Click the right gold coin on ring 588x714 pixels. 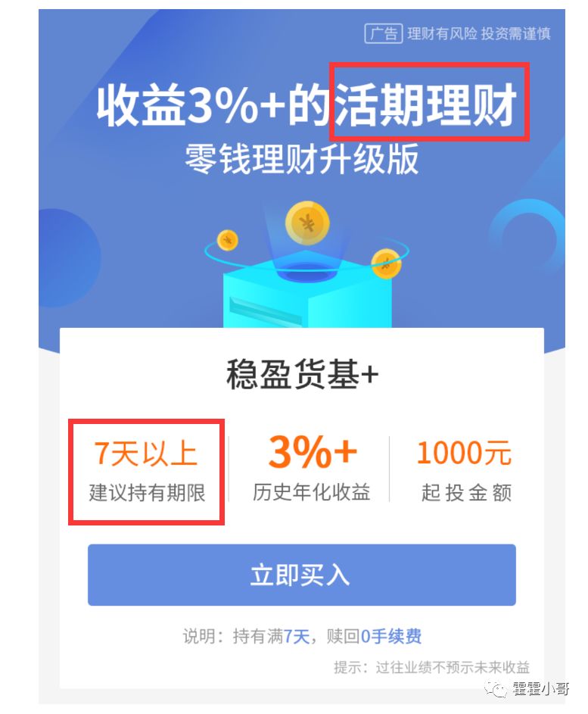(387, 263)
